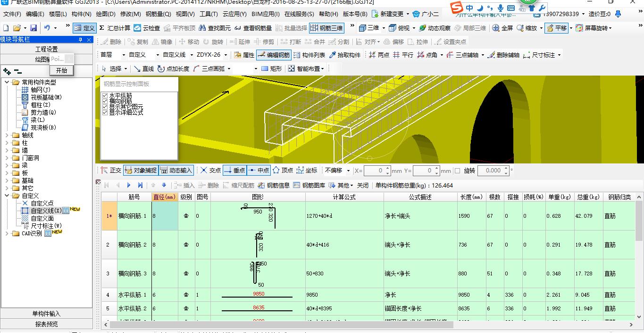Screen dimensions: 644x333
Task: Click 拾取构件 pick component tool
Action: 345,55
